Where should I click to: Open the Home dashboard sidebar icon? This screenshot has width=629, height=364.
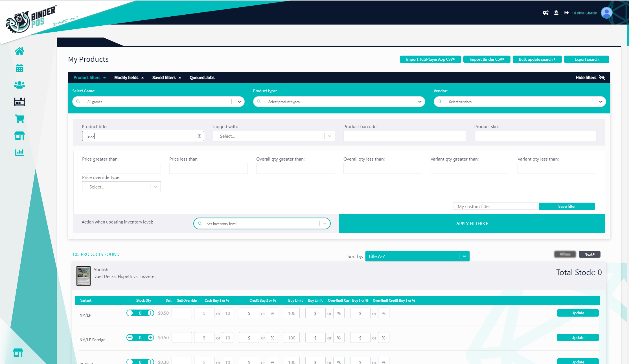point(19,51)
